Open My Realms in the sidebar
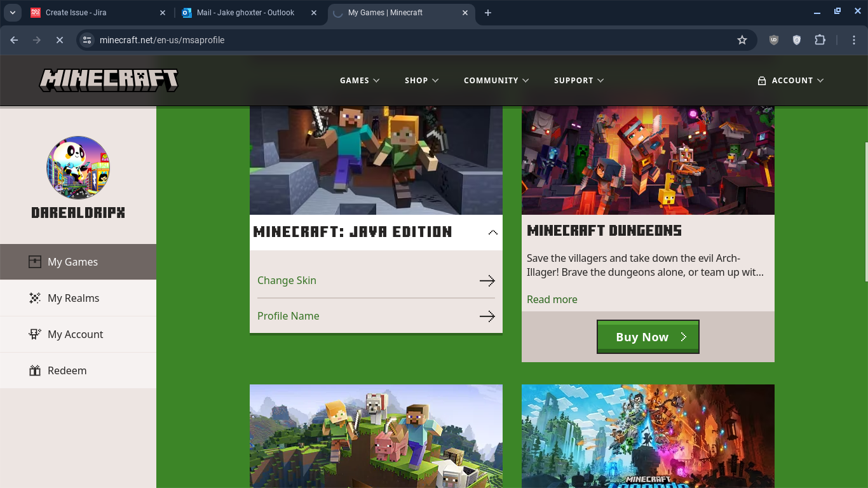 pyautogui.click(x=78, y=298)
